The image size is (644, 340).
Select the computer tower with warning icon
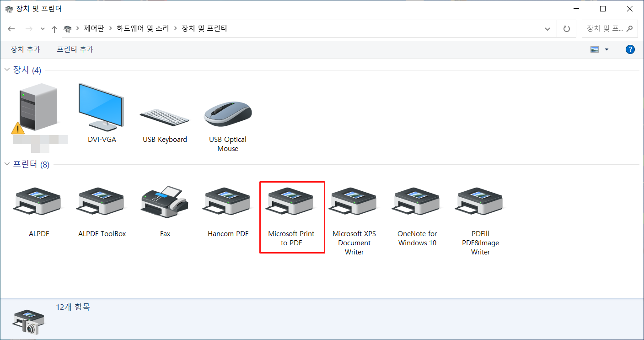click(38, 109)
